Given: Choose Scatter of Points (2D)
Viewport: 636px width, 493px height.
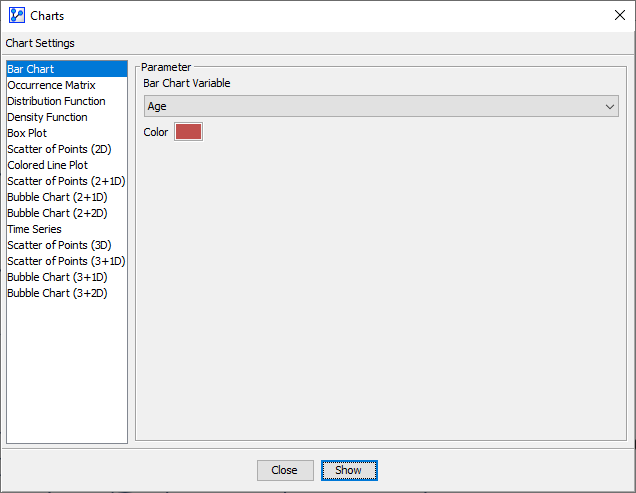Looking at the screenshot, I should 59,149.
